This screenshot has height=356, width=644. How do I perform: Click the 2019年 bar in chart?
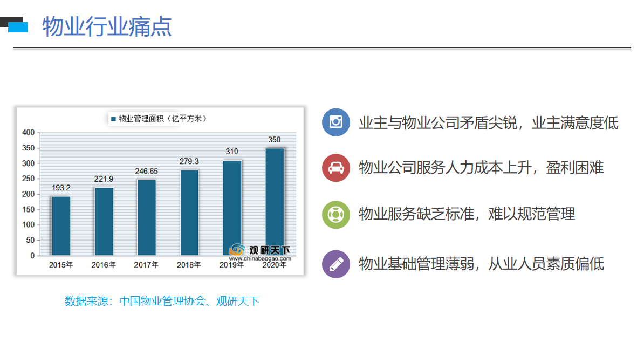[232, 208]
